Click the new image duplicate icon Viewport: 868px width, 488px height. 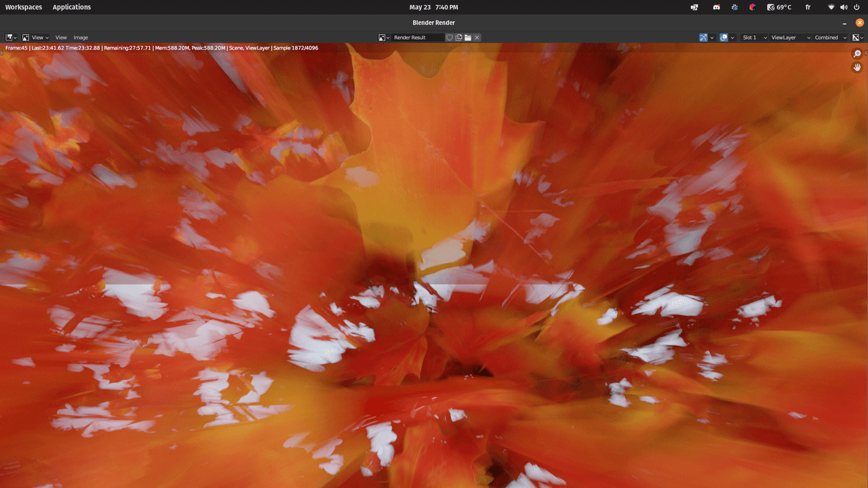[x=459, y=37]
